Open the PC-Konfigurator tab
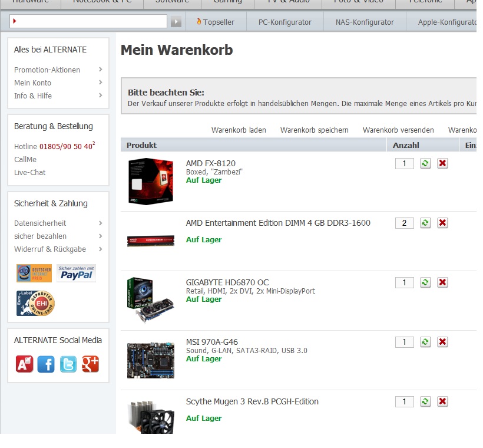The image size is (483, 448). (x=285, y=22)
